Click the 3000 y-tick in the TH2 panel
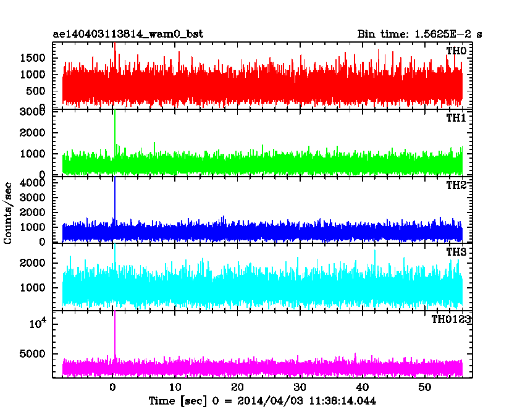This screenshot has height=420, width=525. point(33,198)
